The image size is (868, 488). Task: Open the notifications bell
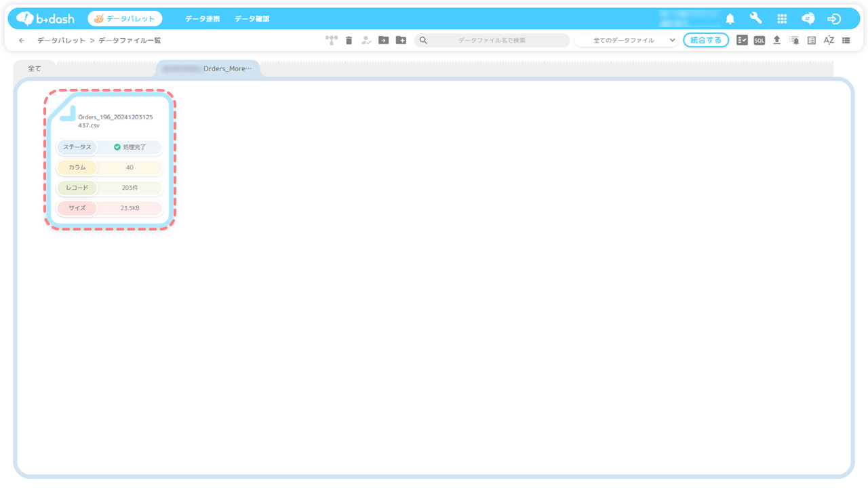pyautogui.click(x=730, y=19)
